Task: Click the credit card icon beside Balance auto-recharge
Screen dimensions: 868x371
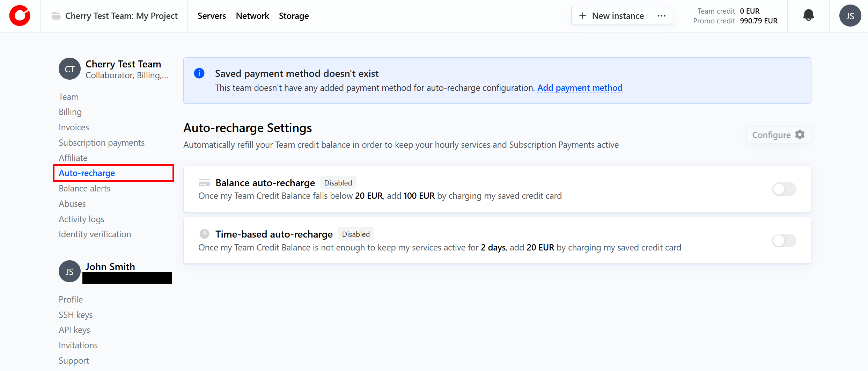Action: (x=204, y=183)
